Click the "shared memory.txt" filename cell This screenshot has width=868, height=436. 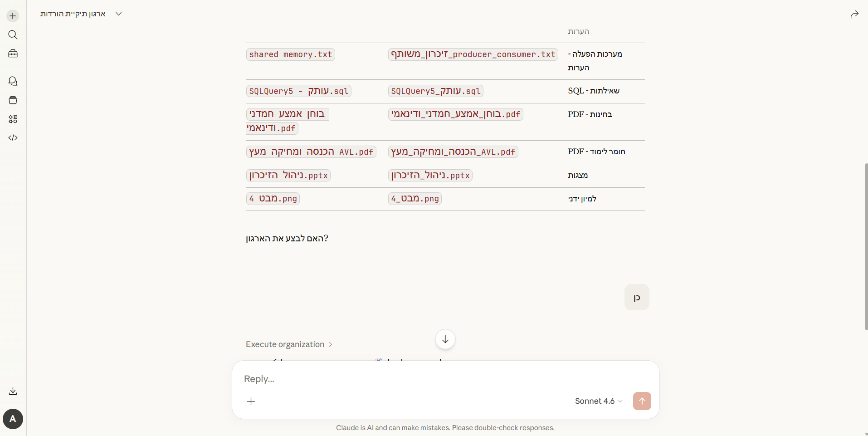coord(290,54)
